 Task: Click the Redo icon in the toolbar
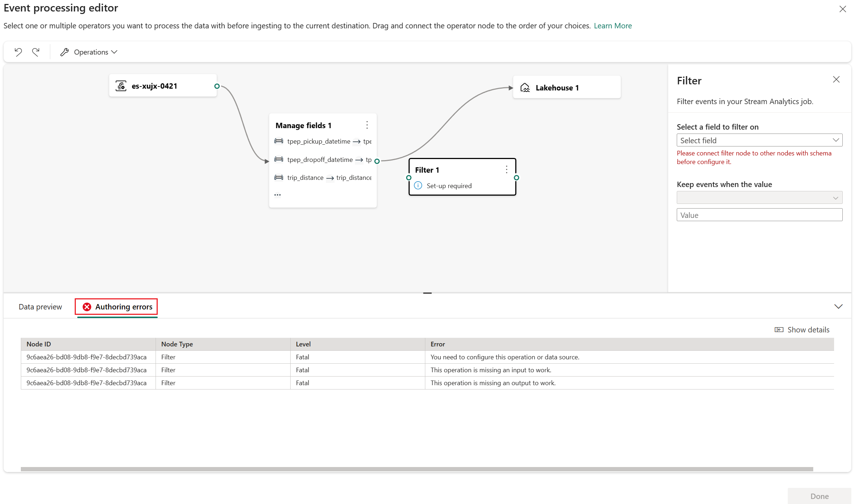(x=36, y=52)
